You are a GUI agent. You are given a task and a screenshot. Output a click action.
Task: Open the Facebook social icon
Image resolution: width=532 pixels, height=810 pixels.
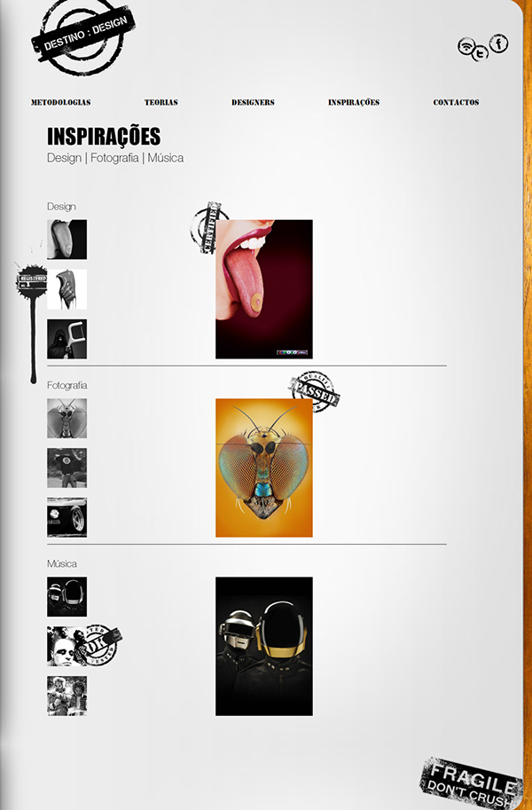click(499, 43)
